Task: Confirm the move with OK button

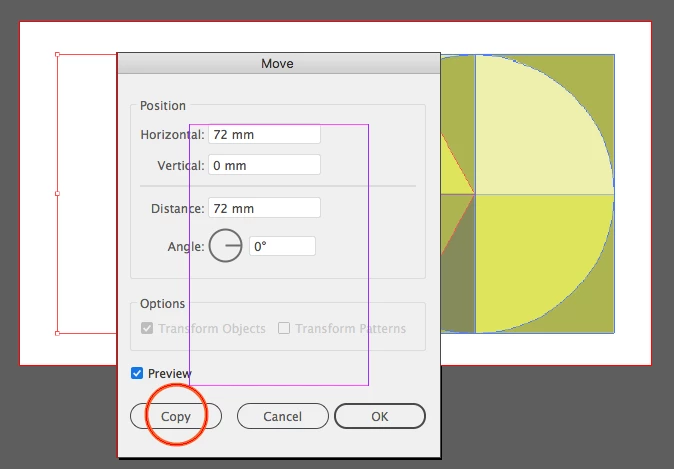Action: 380,416
